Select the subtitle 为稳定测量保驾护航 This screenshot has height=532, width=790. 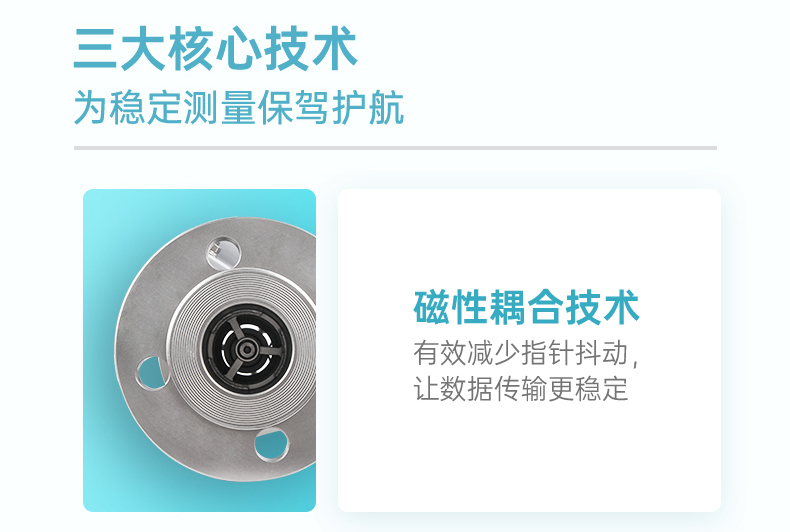pyautogui.click(x=239, y=107)
